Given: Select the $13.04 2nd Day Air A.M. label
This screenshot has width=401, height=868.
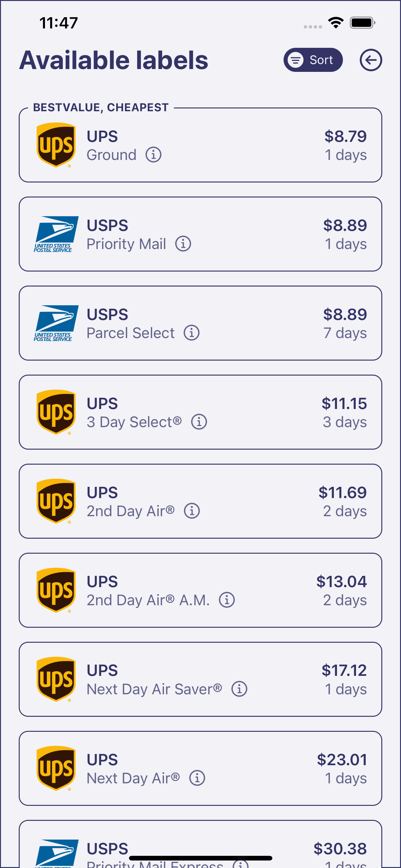Looking at the screenshot, I should point(269,590).
